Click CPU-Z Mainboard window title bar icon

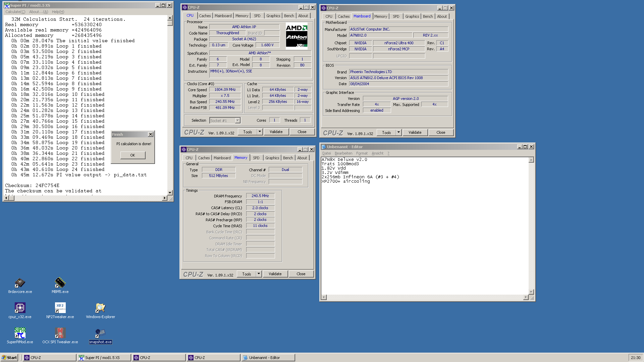click(323, 8)
